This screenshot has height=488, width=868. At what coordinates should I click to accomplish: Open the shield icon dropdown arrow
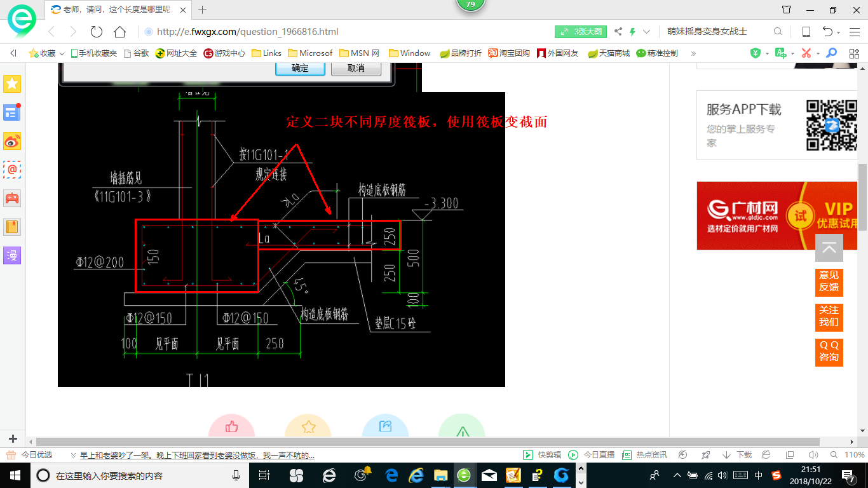(x=767, y=53)
